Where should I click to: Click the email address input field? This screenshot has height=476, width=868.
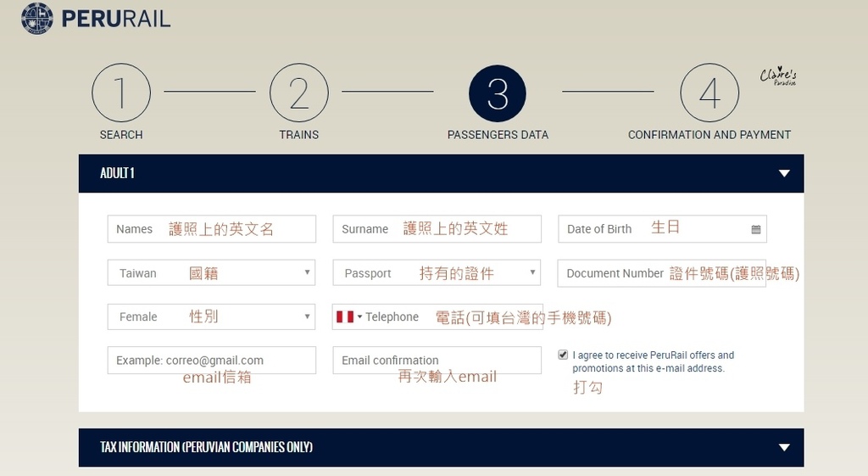coord(211,360)
